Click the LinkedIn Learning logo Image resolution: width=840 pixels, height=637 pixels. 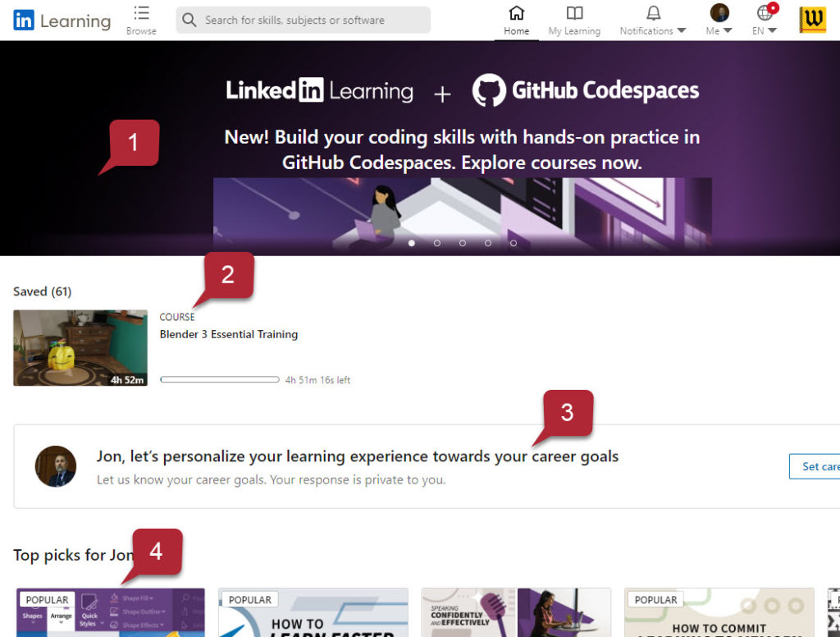[x=62, y=21]
